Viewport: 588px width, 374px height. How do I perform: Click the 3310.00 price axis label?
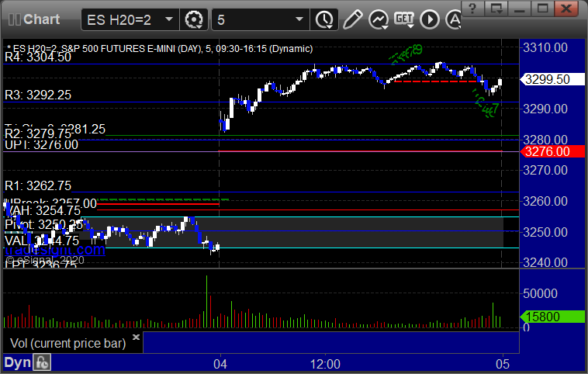coord(545,47)
